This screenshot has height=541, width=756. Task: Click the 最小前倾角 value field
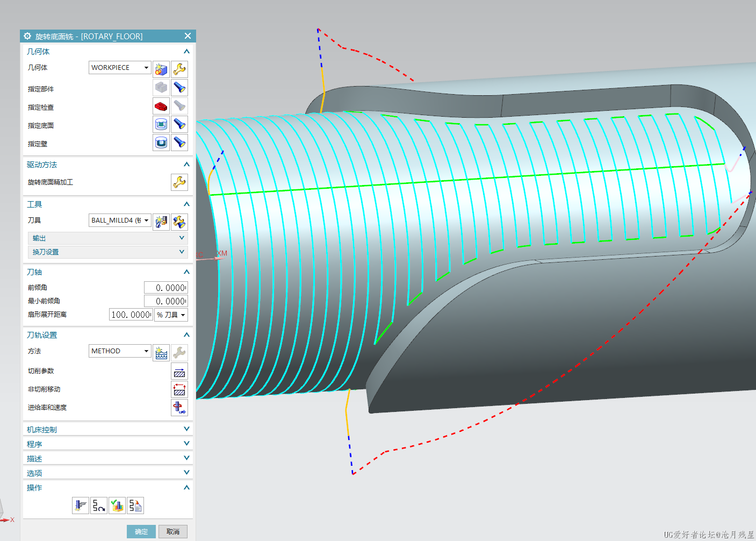pyautogui.click(x=166, y=301)
